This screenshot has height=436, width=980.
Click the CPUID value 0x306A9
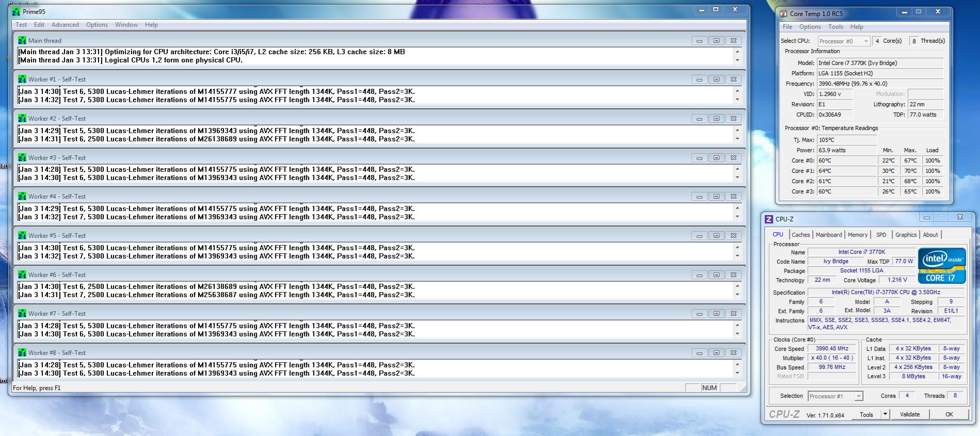pos(834,115)
